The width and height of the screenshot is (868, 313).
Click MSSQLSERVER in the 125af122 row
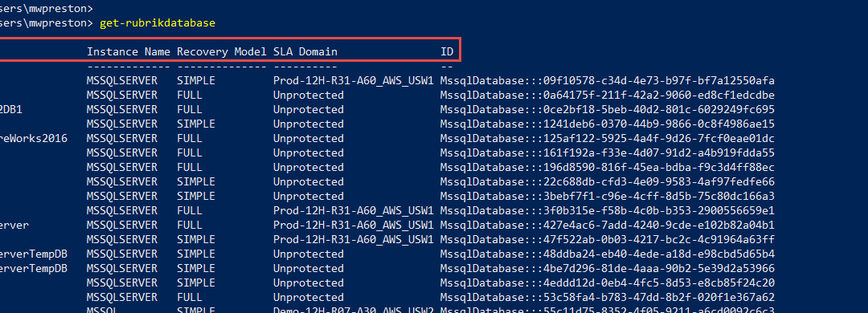[x=122, y=138]
